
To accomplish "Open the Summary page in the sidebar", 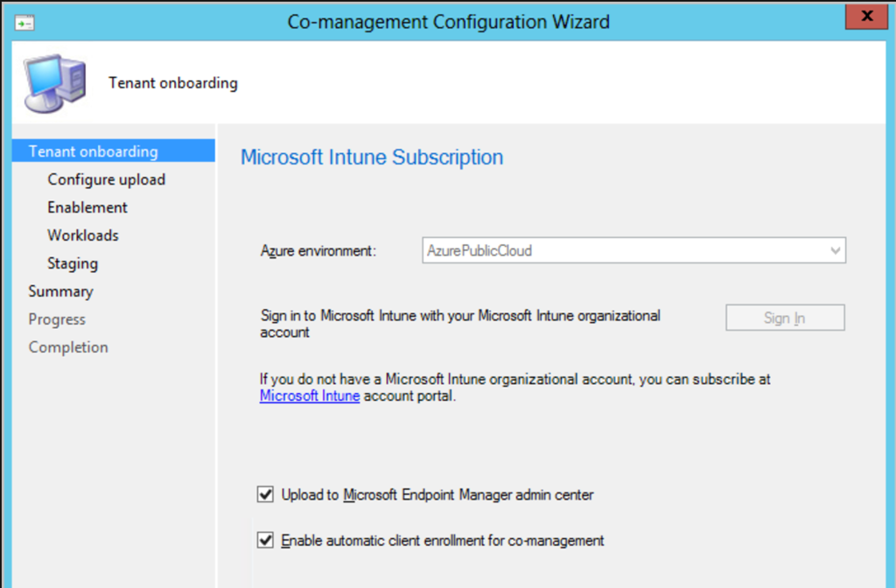I will pyautogui.click(x=60, y=291).
